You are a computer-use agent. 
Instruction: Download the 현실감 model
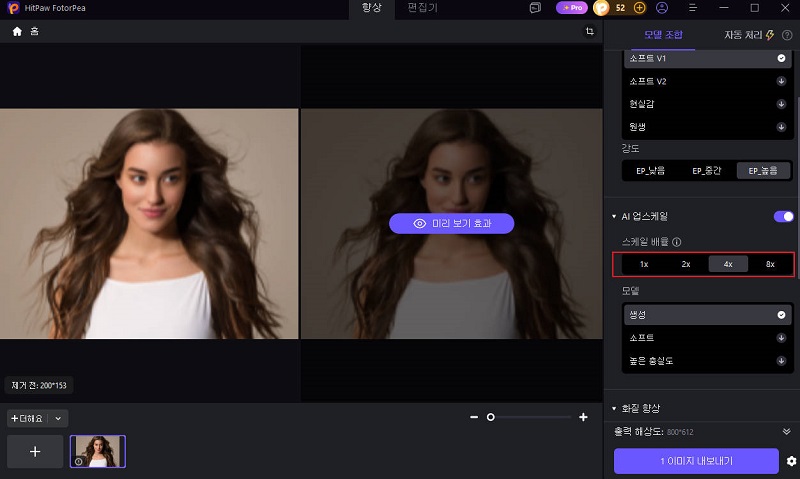click(x=781, y=104)
